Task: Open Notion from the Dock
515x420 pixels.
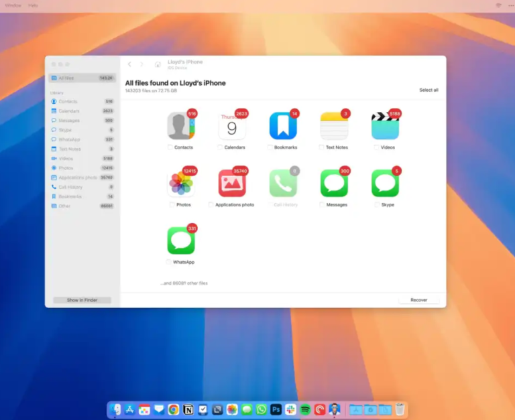Action: (188, 409)
